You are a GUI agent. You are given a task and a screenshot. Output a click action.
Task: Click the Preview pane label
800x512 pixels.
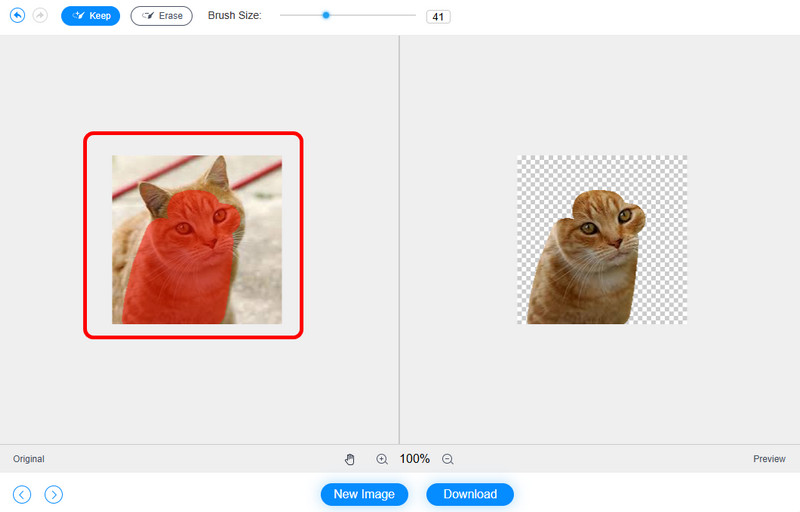click(x=769, y=459)
